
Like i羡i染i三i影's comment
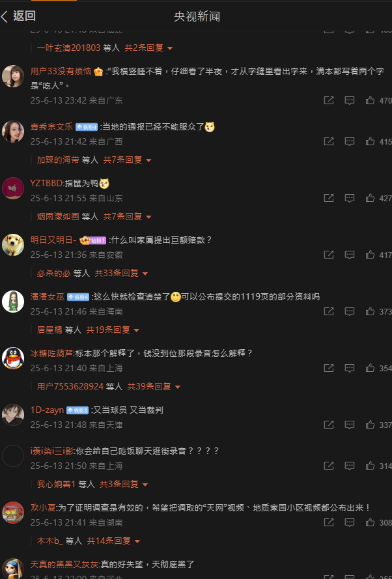(x=370, y=466)
